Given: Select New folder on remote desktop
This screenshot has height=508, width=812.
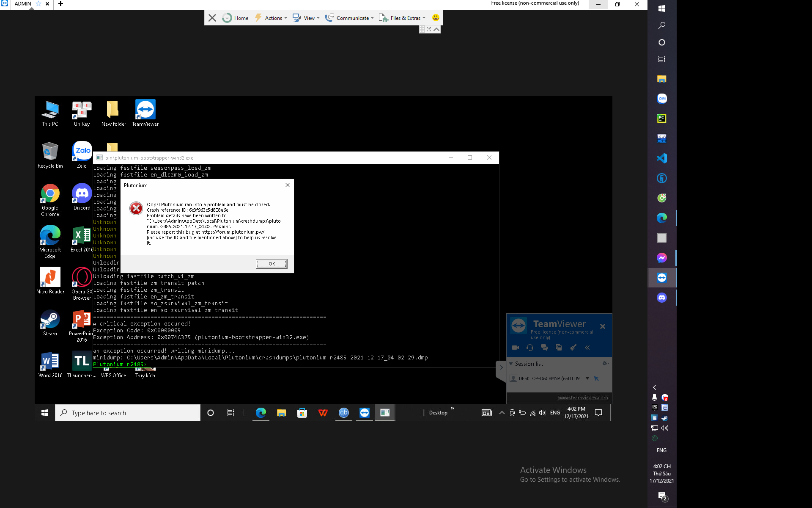Looking at the screenshot, I should [x=113, y=113].
